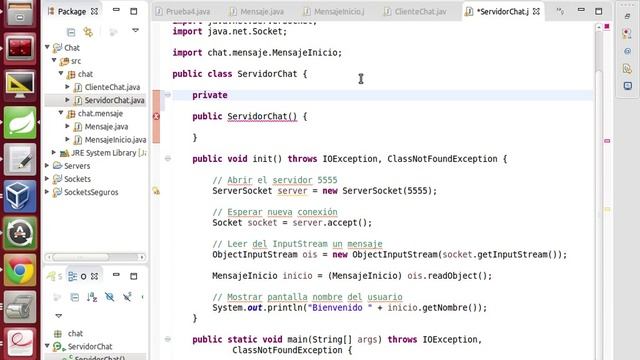Expand Mensaje.java in the tree
640x360 pixels.
point(68,126)
